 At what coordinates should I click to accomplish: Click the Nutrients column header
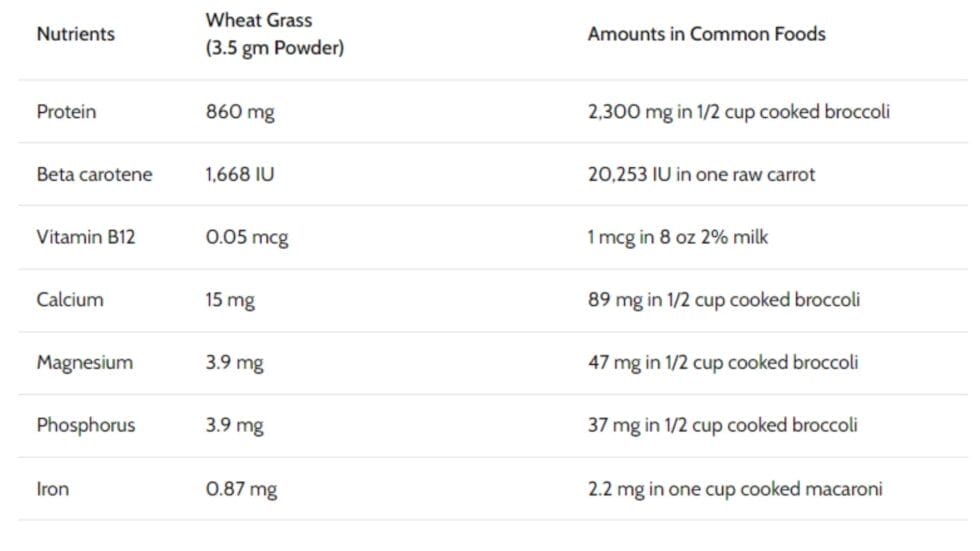point(75,34)
